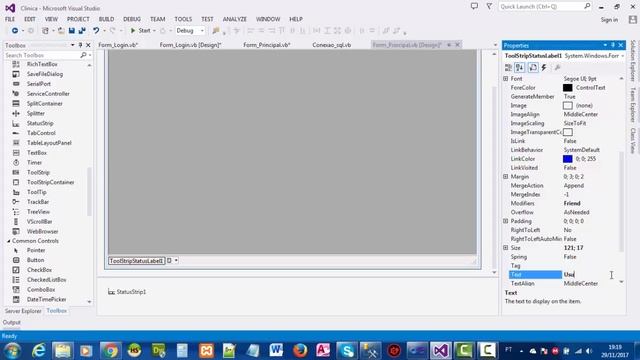Click the Modifiers value Friend
Image resolution: width=640 pixels, height=360 pixels.
click(572, 203)
